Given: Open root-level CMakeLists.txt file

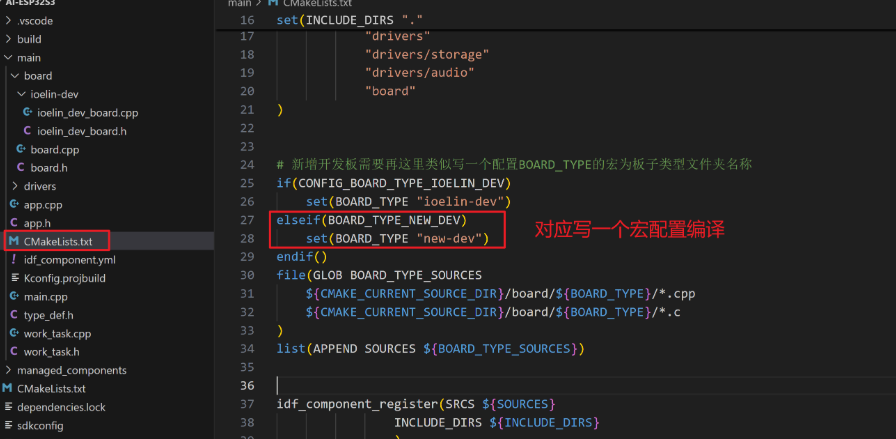Looking at the screenshot, I should [x=51, y=389].
